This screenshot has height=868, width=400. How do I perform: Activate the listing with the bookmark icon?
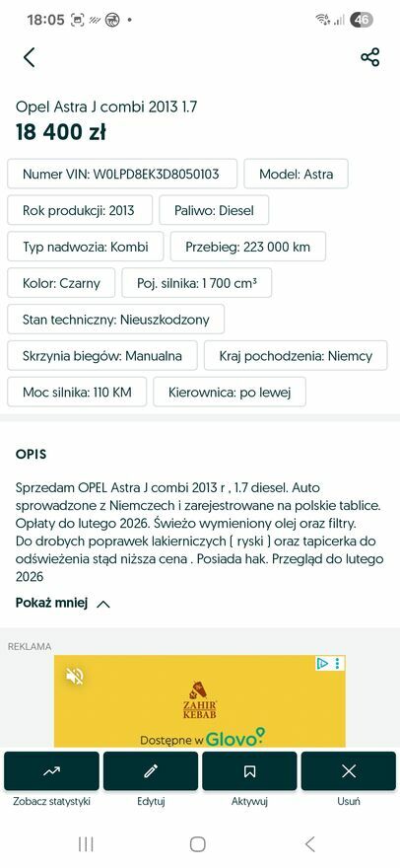249,770
